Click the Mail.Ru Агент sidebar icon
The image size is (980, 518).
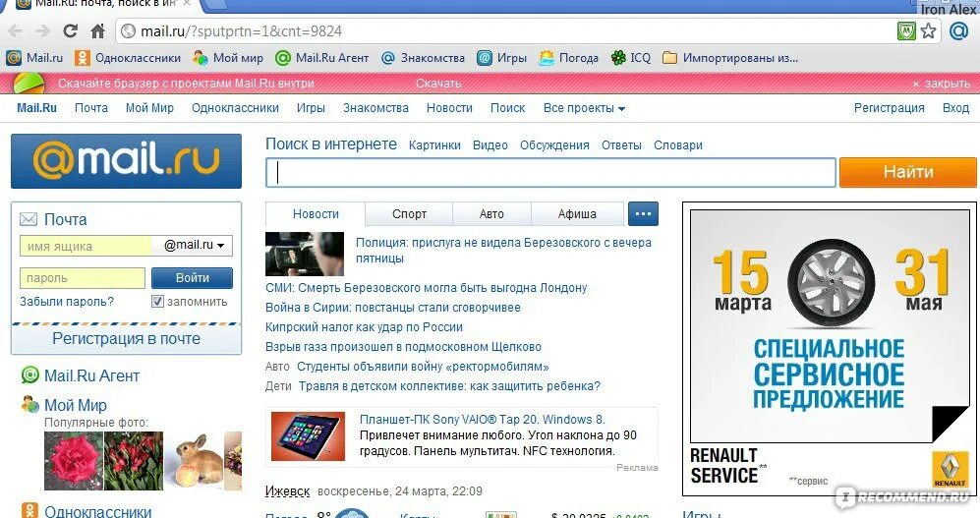click(30, 374)
